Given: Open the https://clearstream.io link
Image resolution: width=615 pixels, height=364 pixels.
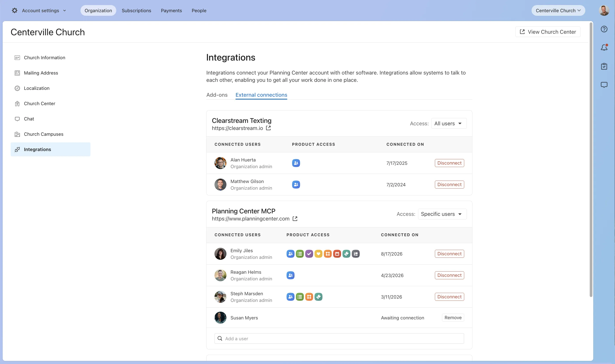Looking at the screenshot, I should tap(237, 128).
